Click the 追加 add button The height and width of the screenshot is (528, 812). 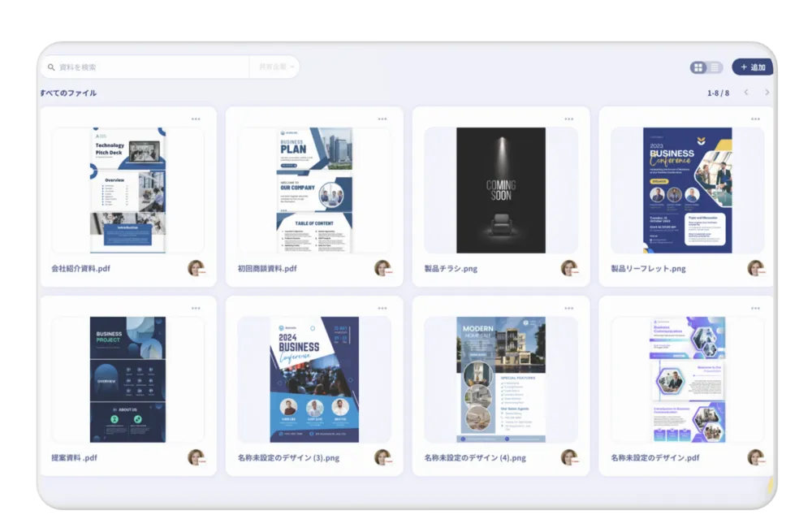tap(752, 67)
